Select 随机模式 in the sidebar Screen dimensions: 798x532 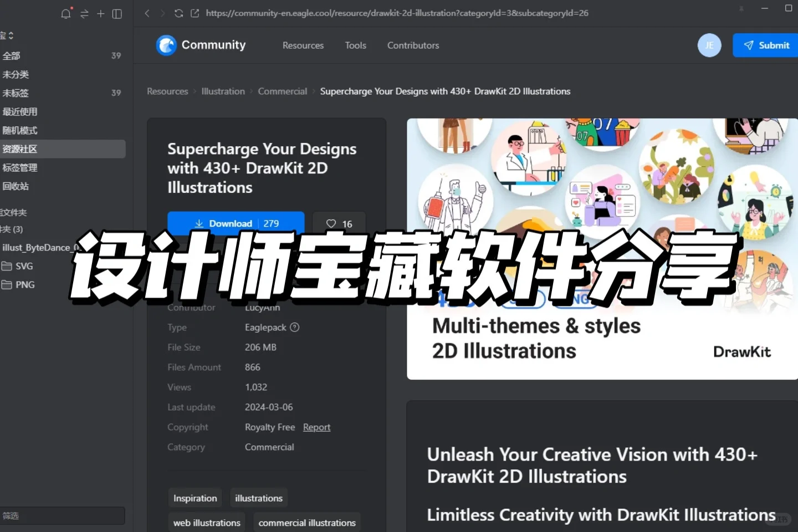pos(62,130)
